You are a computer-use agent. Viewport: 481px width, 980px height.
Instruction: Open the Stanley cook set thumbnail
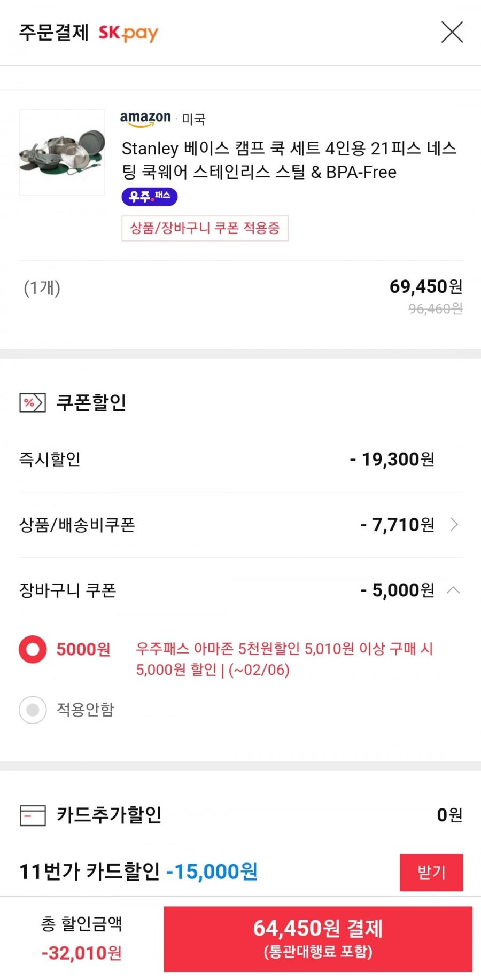pyautogui.click(x=62, y=153)
